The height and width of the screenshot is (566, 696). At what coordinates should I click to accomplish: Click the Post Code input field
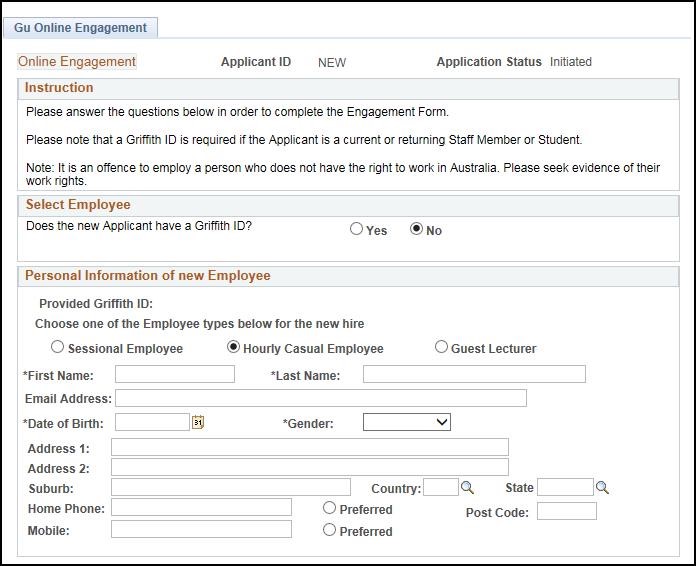pos(566,511)
